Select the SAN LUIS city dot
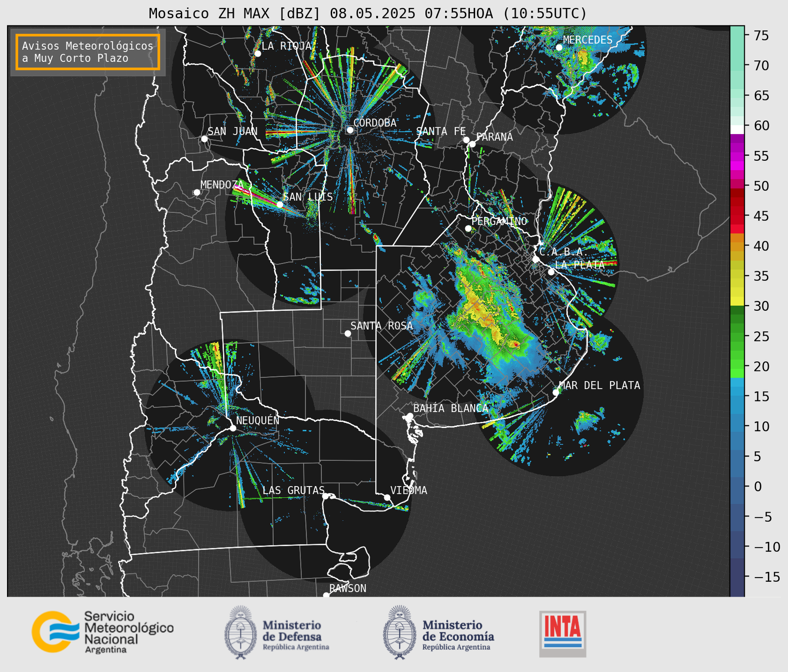The height and width of the screenshot is (672, 788). 279,204
